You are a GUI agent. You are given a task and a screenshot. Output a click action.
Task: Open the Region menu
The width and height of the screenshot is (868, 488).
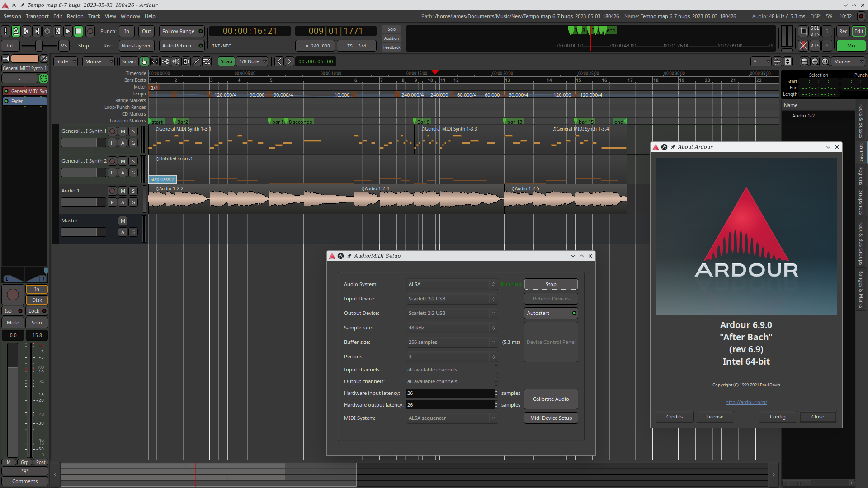pyautogui.click(x=75, y=16)
